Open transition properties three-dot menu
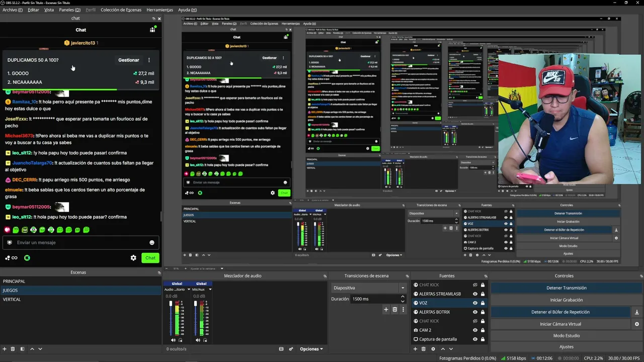644x362 pixels. pos(403,310)
